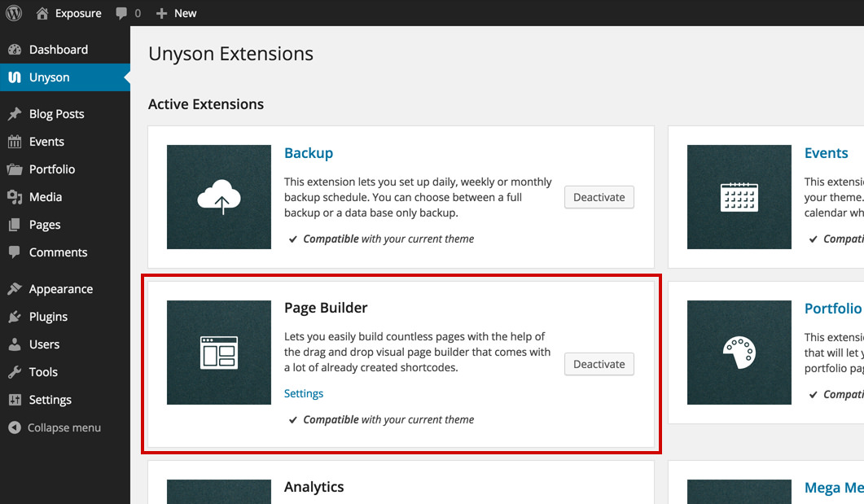Image resolution: width=864 pixels, height=504 pixels.
Task: Click the Tools wrench icon
Action: click(x=15, y=372)
